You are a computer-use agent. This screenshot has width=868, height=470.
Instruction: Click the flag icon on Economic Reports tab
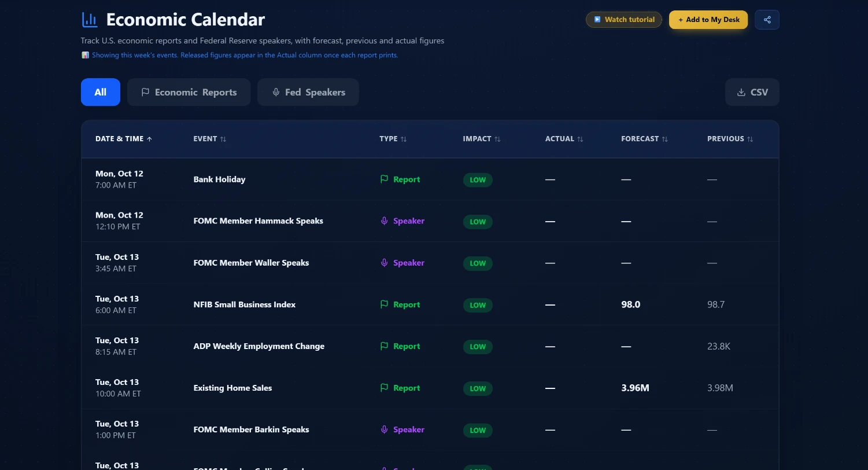click(x=145, y=92)
